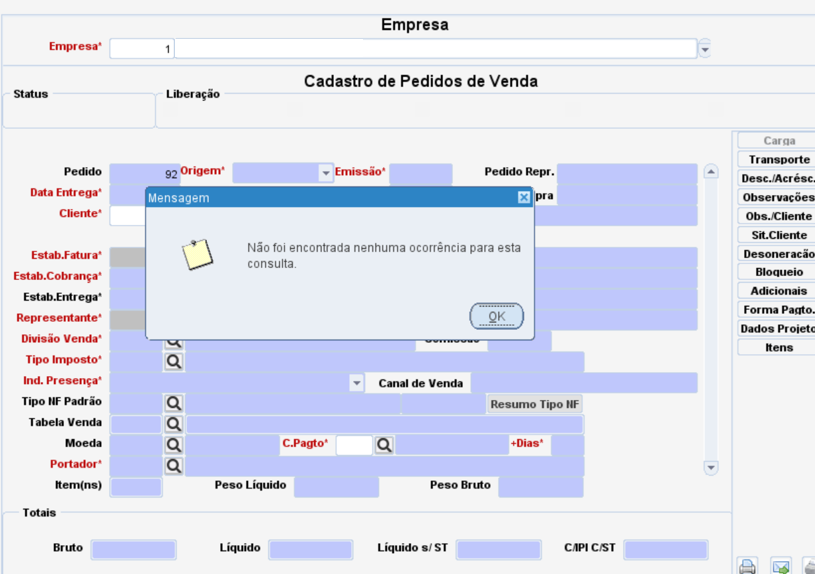Expand the Ind. Presença dropdown arrow
Viewport: 815px width, 574px height.
coord(356,383)
